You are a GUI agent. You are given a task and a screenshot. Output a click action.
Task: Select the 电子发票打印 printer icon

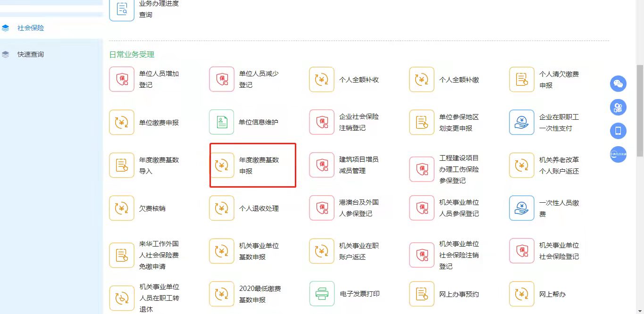point(322,294)
